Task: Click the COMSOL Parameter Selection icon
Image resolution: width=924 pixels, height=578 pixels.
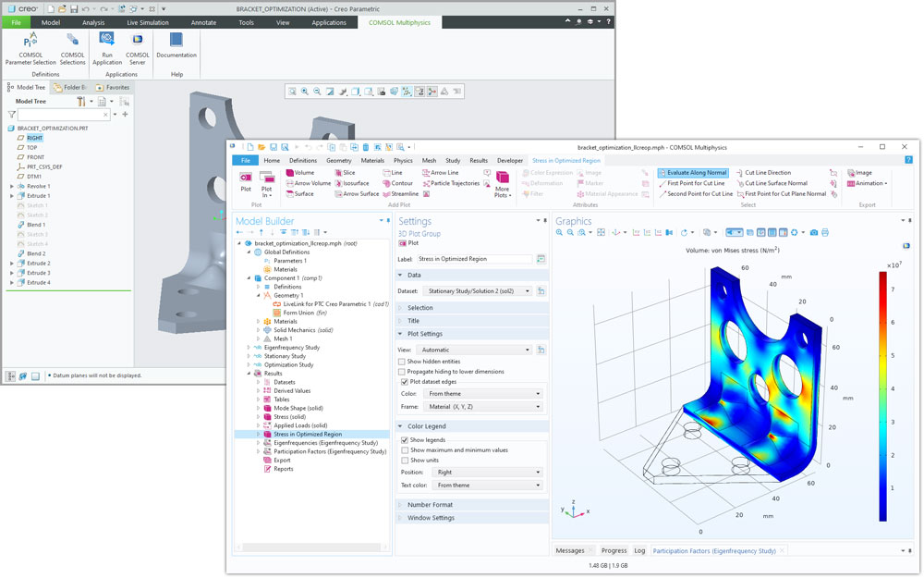Action: pyautogui.click(x=30, y=41)
